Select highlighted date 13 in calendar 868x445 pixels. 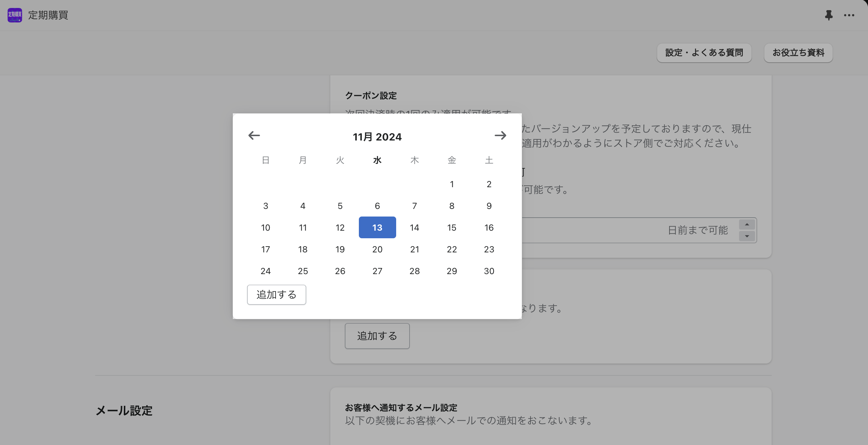377,227
